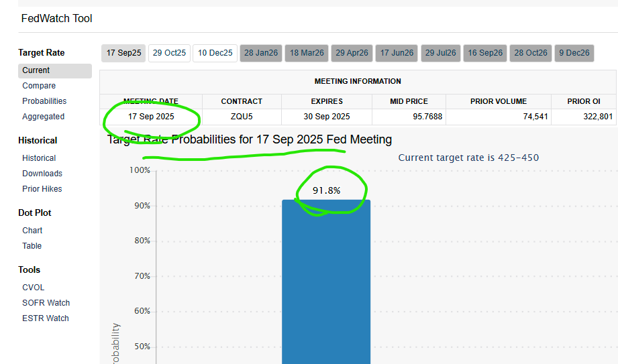Click the MID PRICE column header
Viewport: 618px width, 364px height.
409,101
